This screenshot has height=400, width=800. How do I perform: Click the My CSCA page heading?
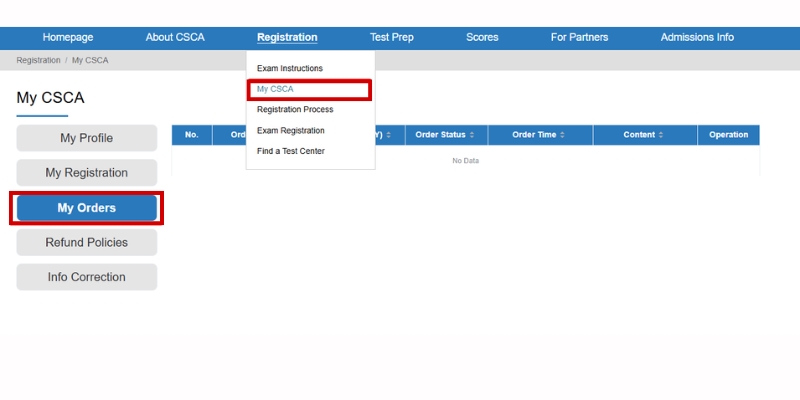click(51, 97)
